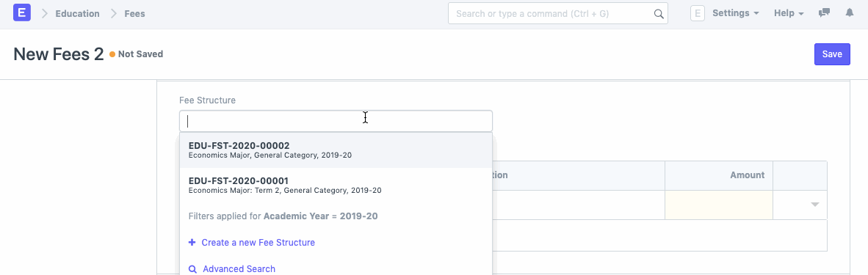The image size is (868, 275).
Task: Click the ERPNext home logo icon
Action: coord(21,12)
